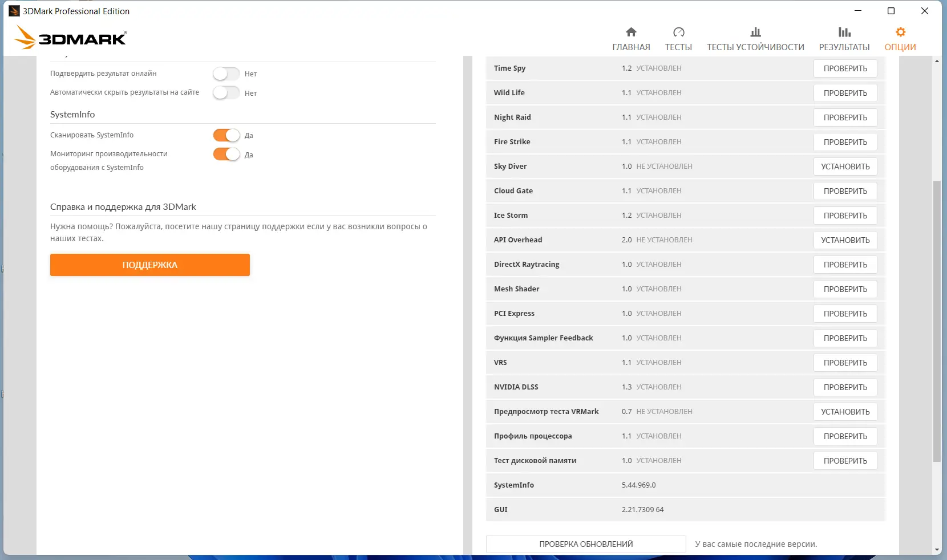Toggle Автоматически скрыть результаты на сайте

click(226, 93)
